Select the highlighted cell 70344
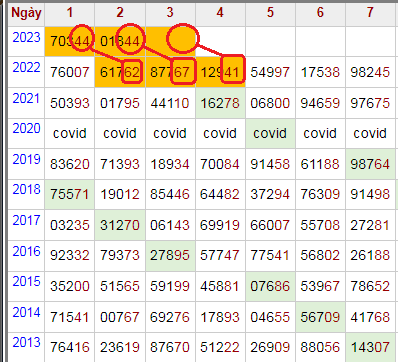 (70, 41)
